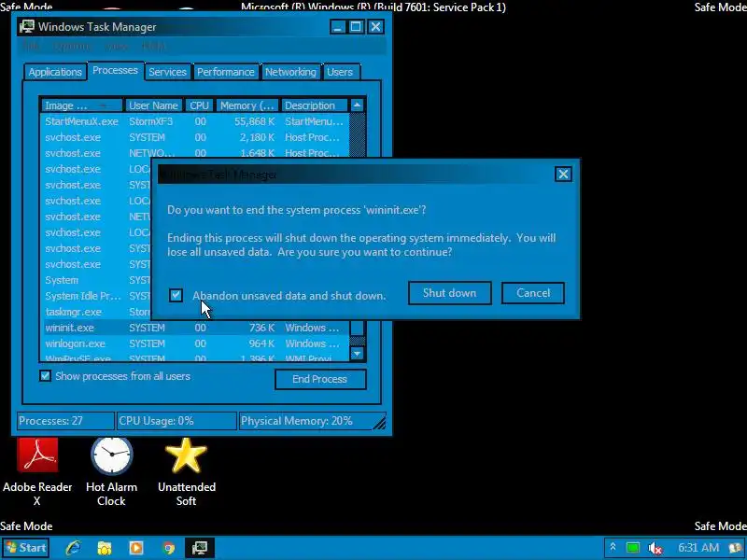Toggle Show processes from all users
Screen dimensions: 747x560
45,376
